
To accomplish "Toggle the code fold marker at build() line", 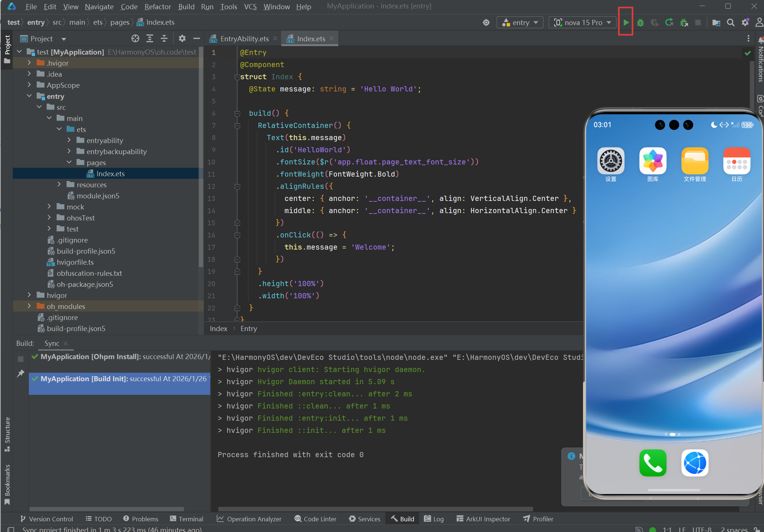I will [237, 113].
